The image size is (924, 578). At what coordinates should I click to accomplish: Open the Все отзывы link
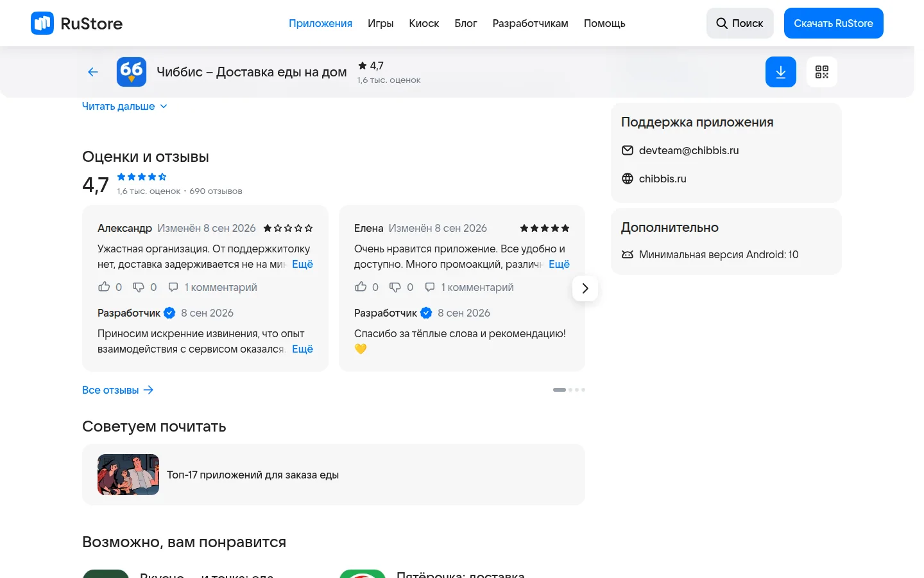[x=118, y=390]
